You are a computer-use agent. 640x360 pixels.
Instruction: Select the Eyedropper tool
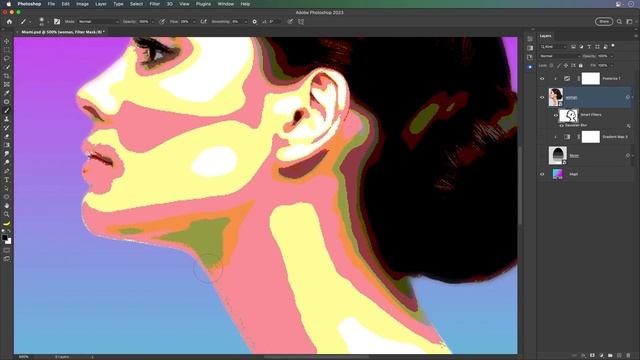coord(7,93)
